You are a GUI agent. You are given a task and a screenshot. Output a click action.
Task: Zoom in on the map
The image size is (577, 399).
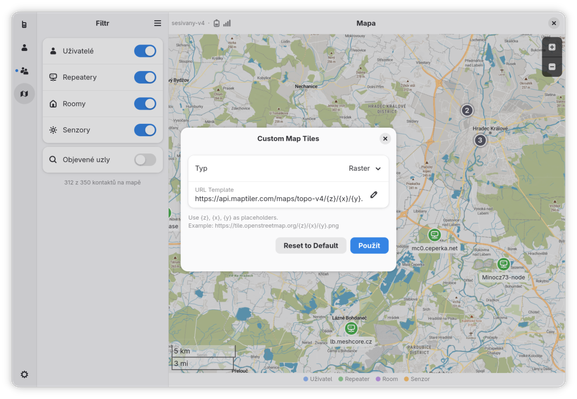[x=552, y=47]
